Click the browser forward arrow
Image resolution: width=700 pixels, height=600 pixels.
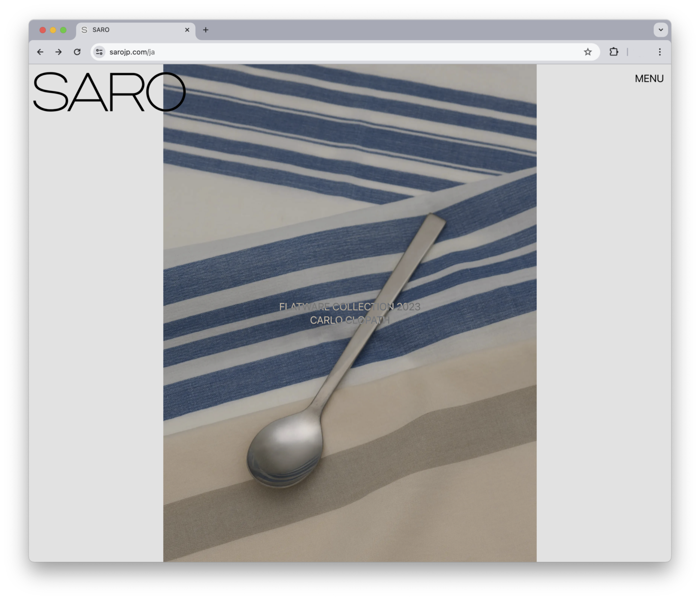click(x=59, y=52)
